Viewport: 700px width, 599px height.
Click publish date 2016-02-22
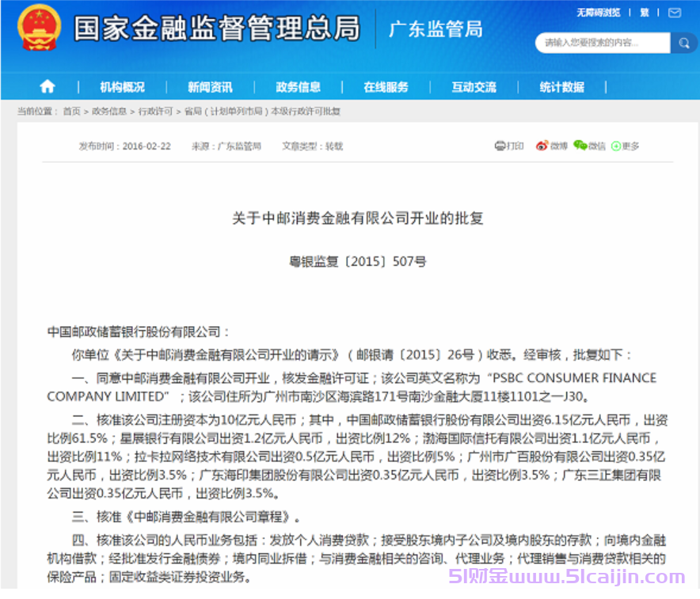coord(146,146)
